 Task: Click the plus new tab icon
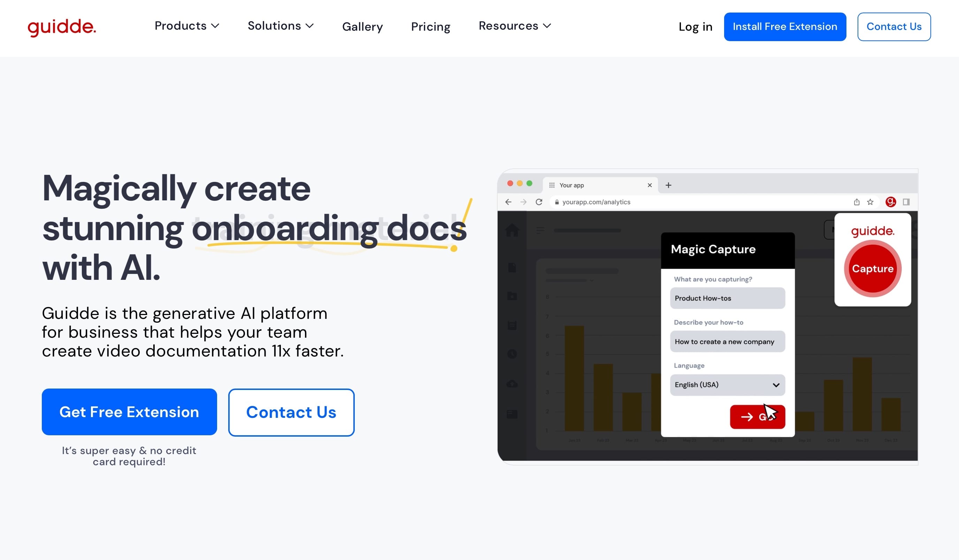[x=668, y=185]
